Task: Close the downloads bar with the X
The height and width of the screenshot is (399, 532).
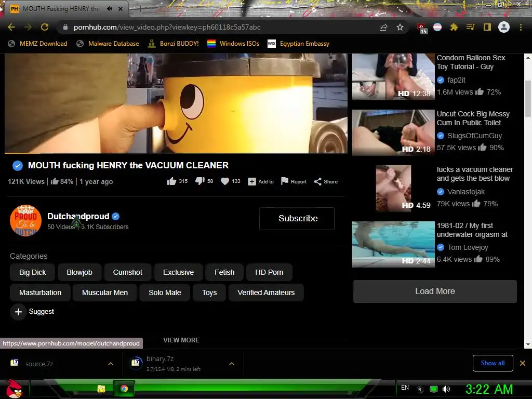Action: click(x=523, y=363)
